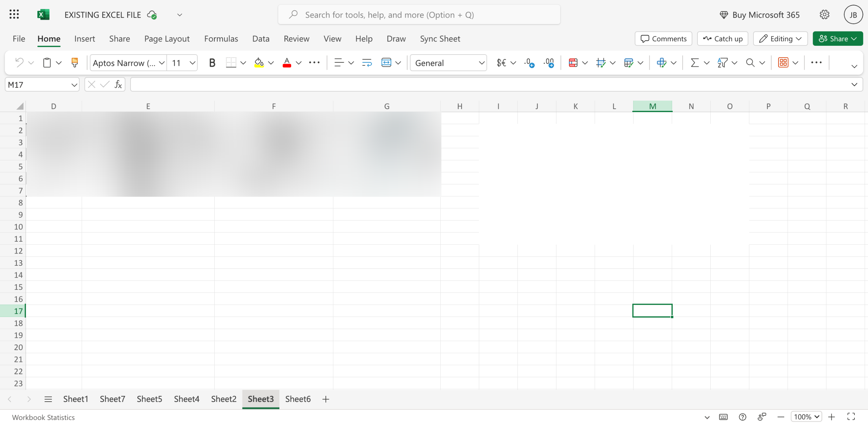
Task: Open the Name Box dropdown arrow
Action: click(x=74, y=85)
